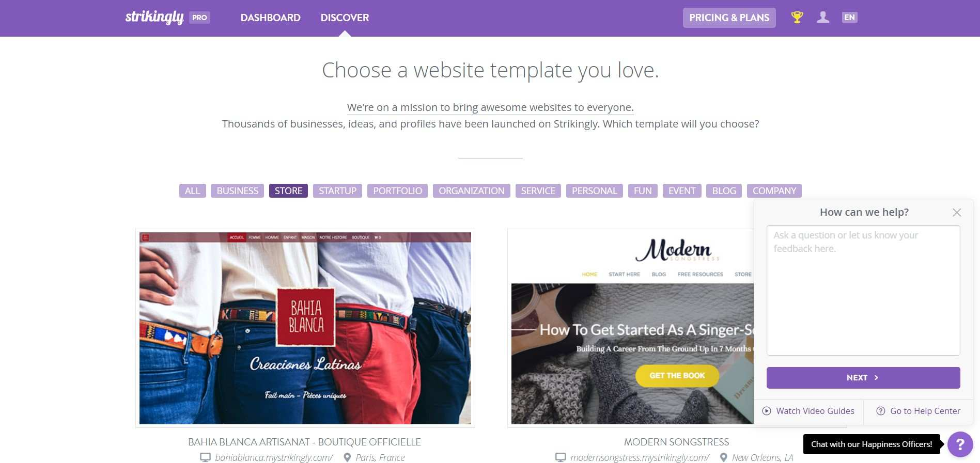Select the PORTFOLIO template filter
Viewport: 980px width, 463px height.
point(397,191)
